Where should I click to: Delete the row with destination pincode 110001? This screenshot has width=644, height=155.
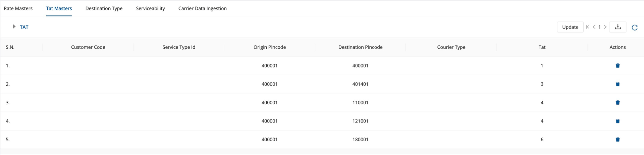tap(618, 103)
